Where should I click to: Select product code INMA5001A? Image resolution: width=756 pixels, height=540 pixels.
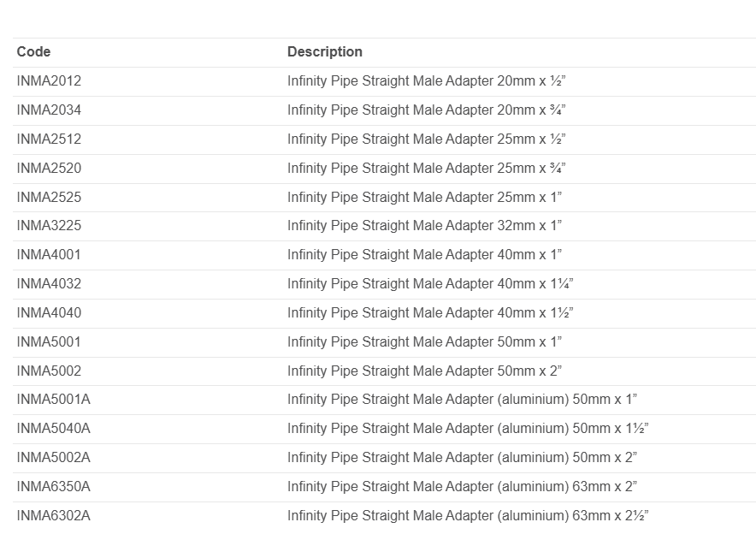tap(53, 400)
